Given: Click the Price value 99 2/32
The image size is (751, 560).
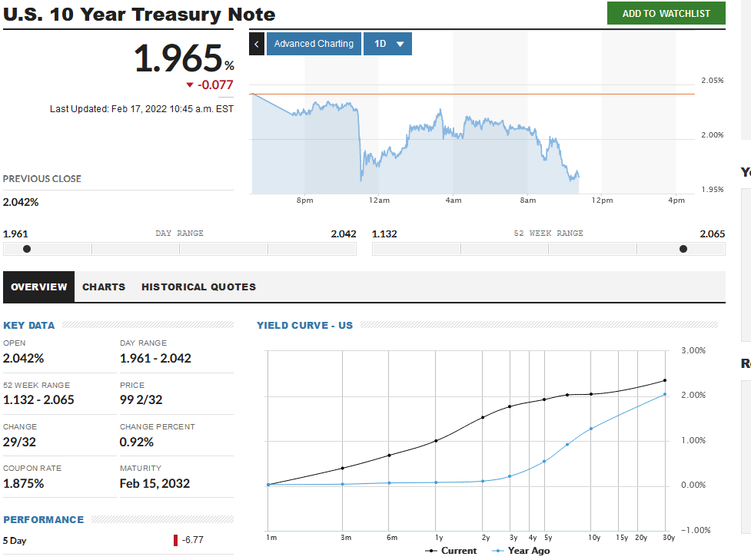Looking at the screenshot, I should point(141,399).
